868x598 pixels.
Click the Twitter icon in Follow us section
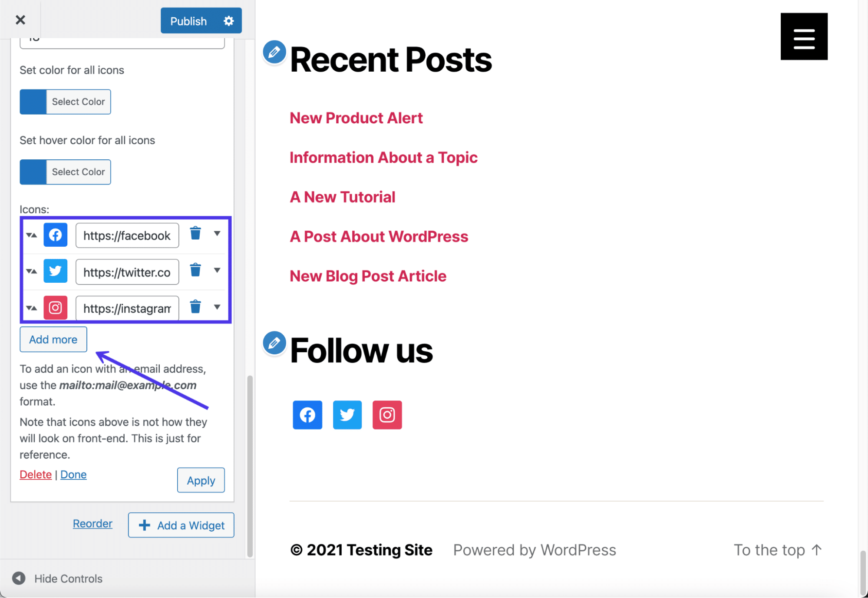point(348,415)
